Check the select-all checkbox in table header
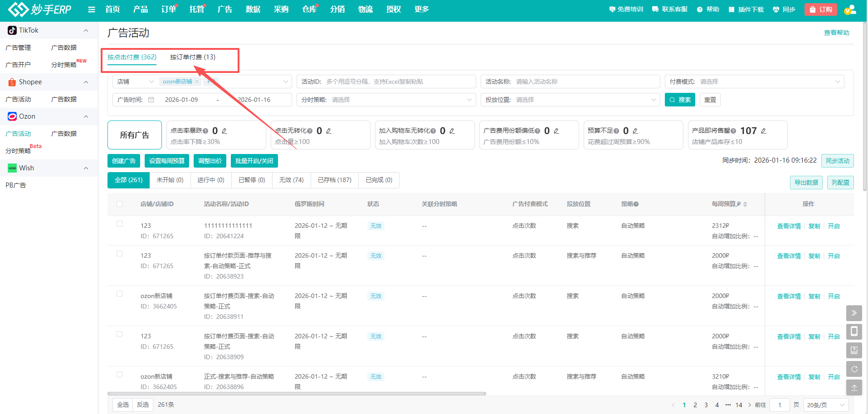The image size is (868, 414). click(x=119, y=204)
